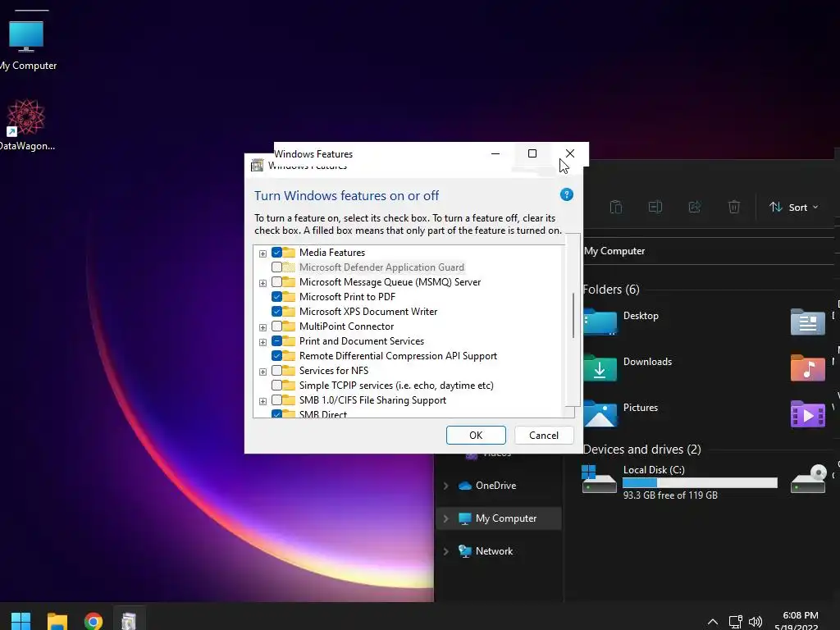Open File Explorer from the taskbar
The height and width of the screenshot is (630, 840).
pos(57,621)
